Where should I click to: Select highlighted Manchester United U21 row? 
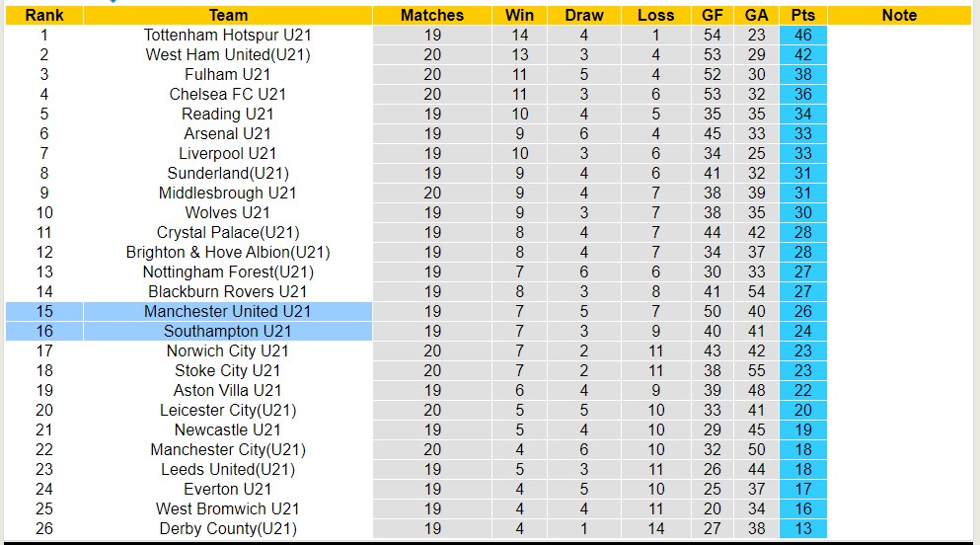228,311
